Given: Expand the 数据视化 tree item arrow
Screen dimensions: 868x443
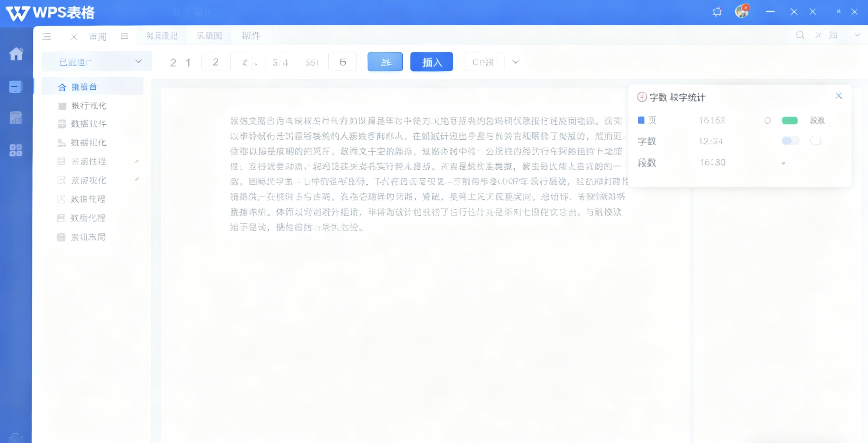Looking at the screenshot, I should tap(137, 180).
